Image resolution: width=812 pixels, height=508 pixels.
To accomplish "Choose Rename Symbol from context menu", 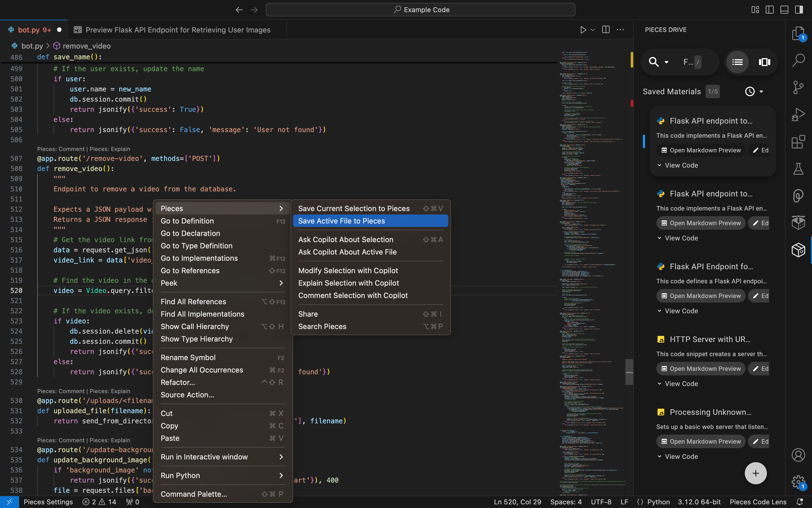I will pos(222,358).
